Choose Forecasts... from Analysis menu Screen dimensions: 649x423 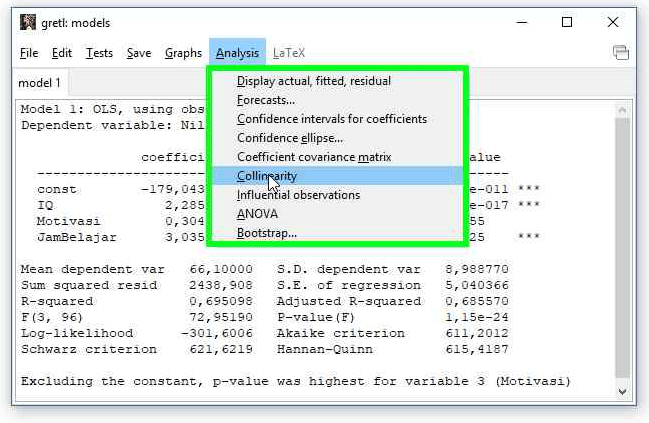point(266,100)
